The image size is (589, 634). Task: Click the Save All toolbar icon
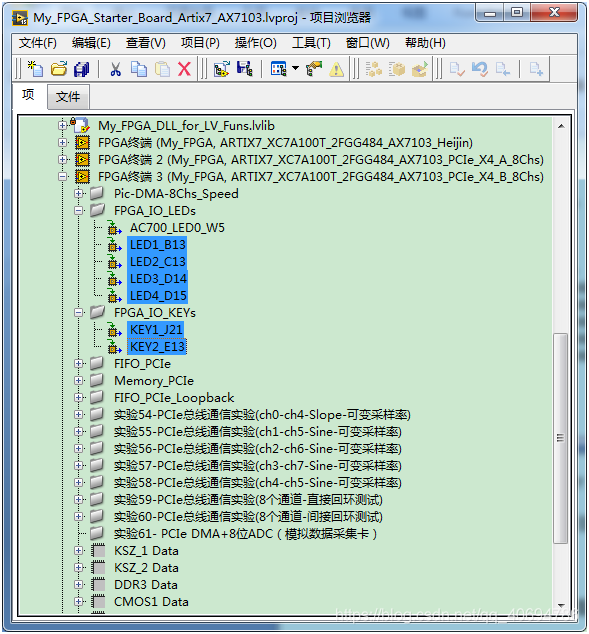[x=81, y=69]
